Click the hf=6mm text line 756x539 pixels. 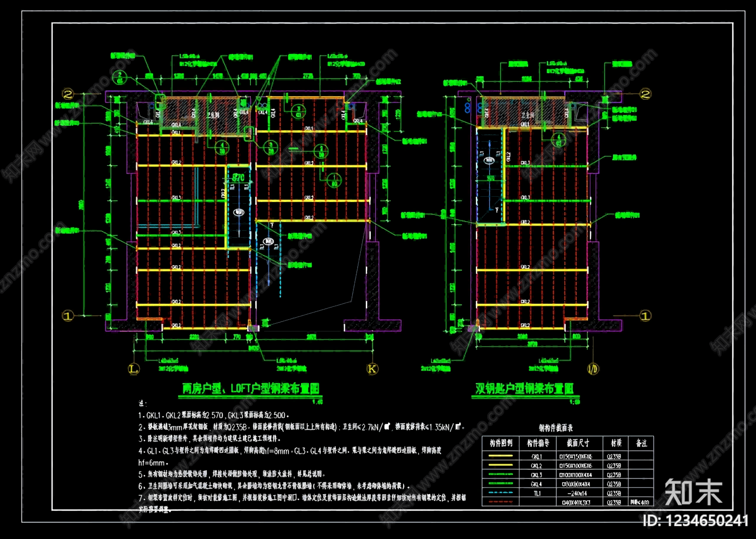[x=153, y=462]
